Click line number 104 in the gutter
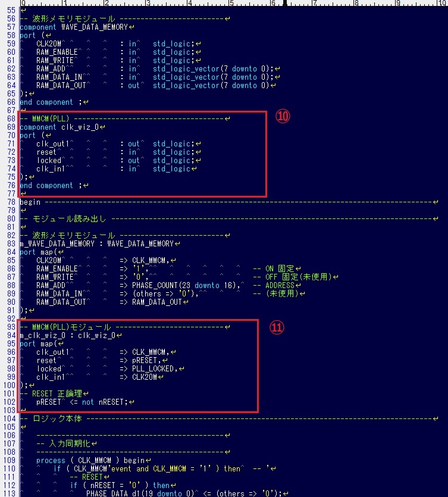 pos(10,418)
